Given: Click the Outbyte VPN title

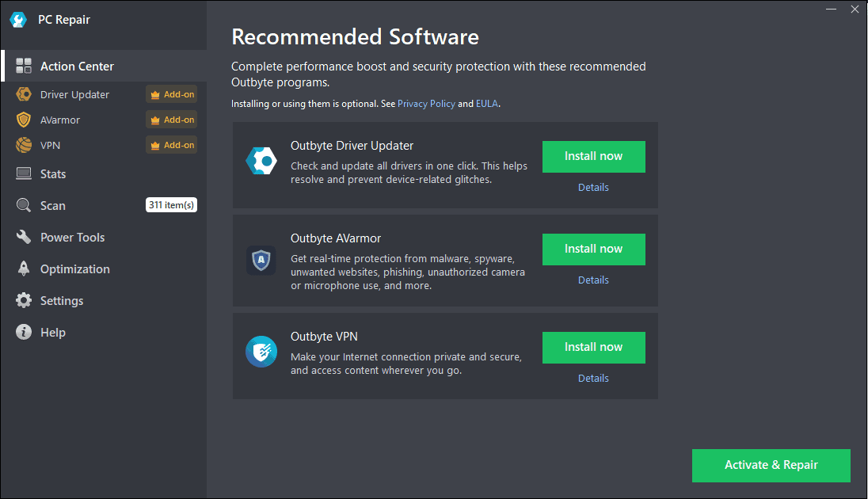Looking at the screenshot, I should click(x=324, y=336).
